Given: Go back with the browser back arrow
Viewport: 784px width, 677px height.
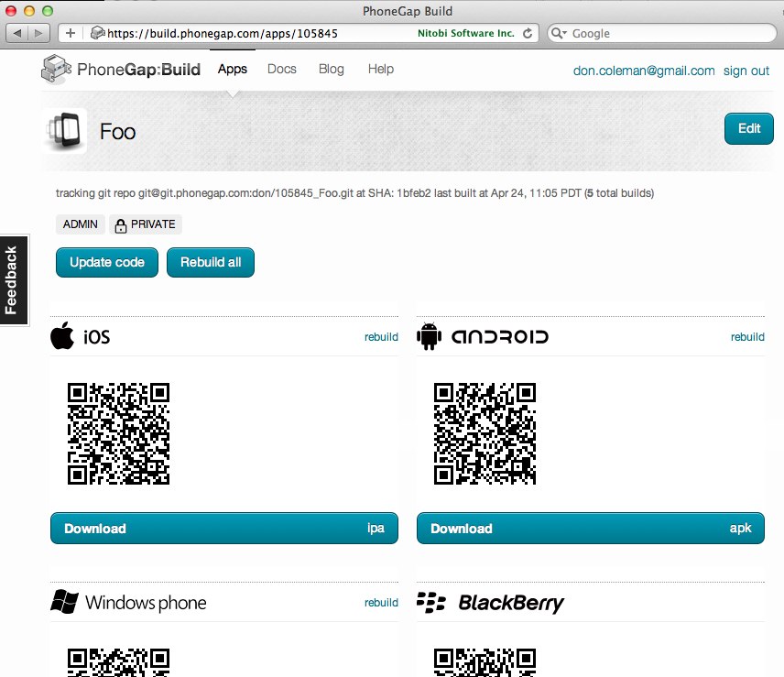Looking at the screenshot, I should click(17, 33).
